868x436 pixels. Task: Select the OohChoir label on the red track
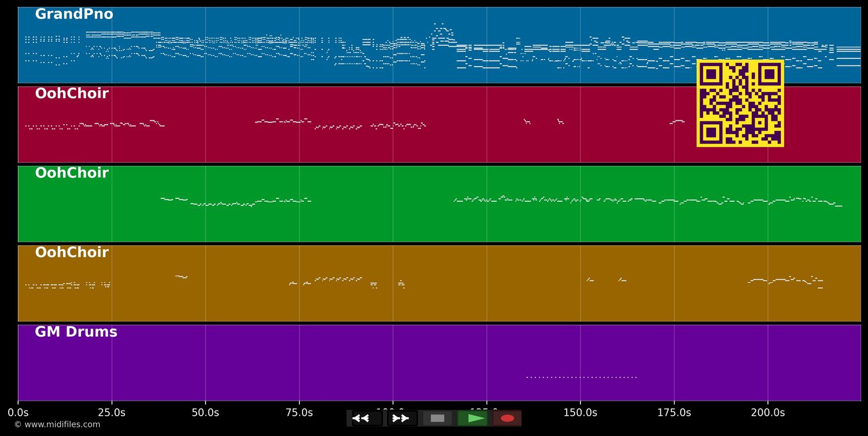tap(72, 94)
